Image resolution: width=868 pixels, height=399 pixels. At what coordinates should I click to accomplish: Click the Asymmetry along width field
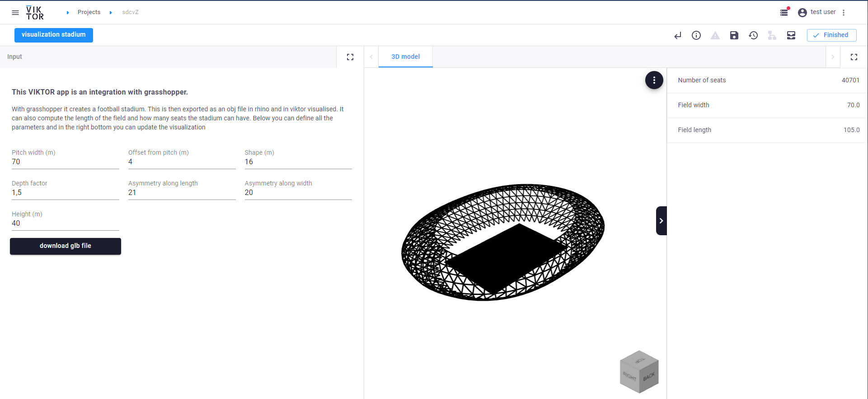[298, 192]
